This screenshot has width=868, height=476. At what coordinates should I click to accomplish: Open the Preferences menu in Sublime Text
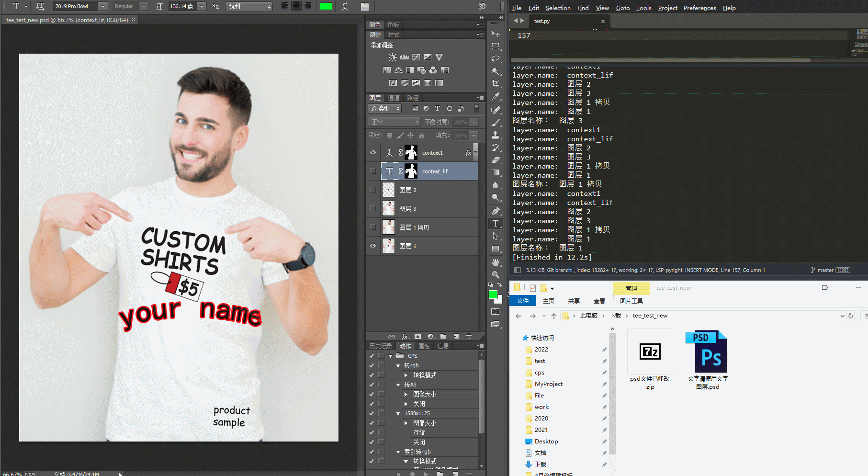pyautogui.click(x=699, y=8)
